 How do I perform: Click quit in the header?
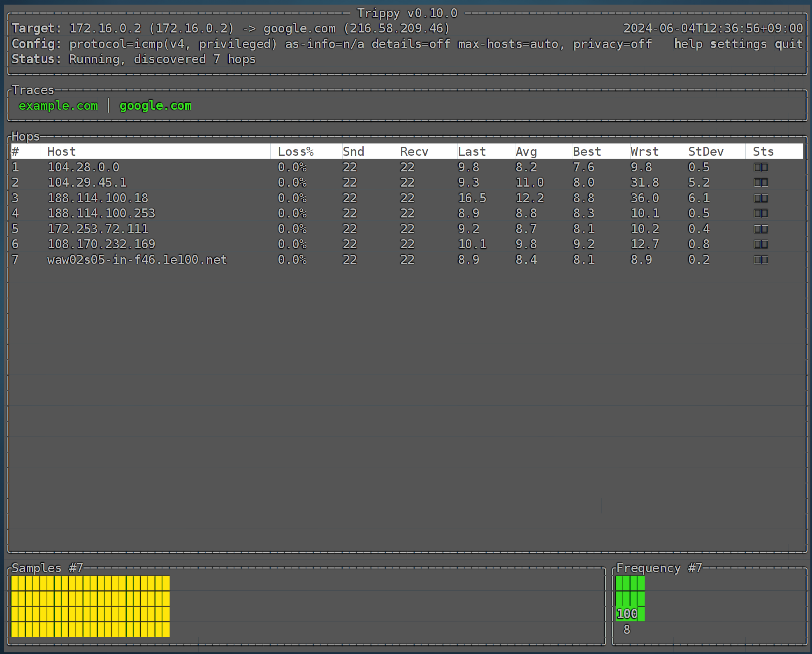[x=788, y=44]
